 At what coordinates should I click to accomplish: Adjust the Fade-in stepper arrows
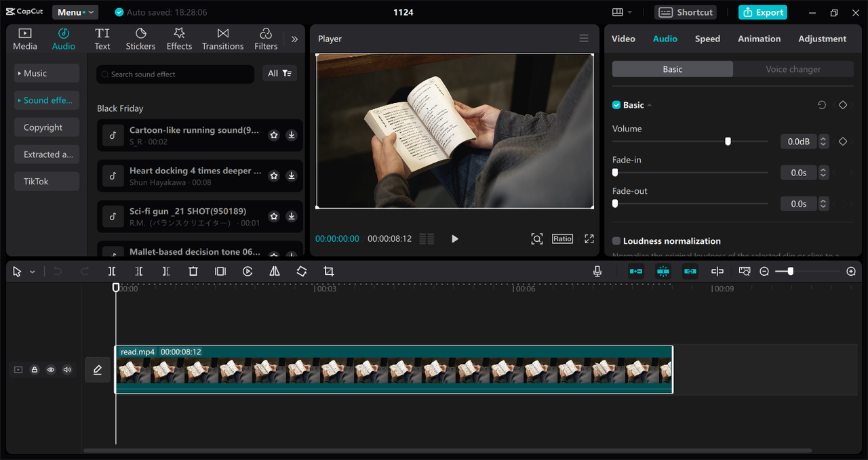tap(823, 173)
